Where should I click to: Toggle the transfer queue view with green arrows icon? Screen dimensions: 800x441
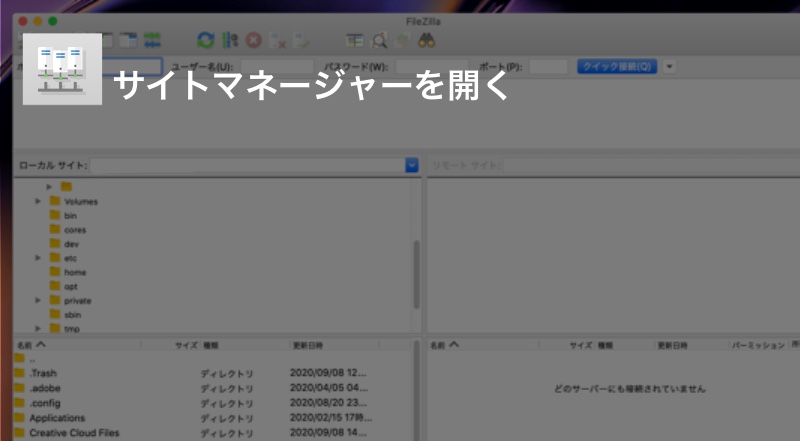tap(152, 40)
